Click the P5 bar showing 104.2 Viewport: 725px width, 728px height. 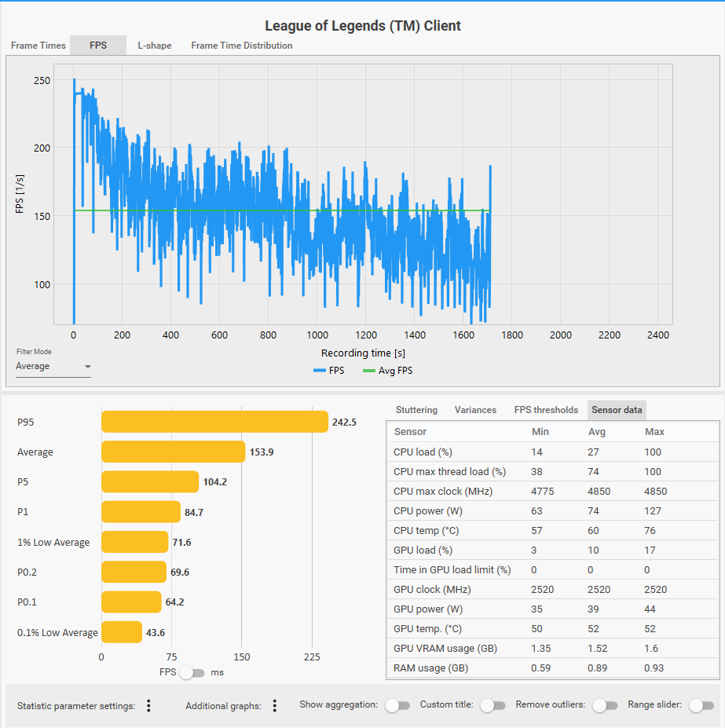(150, 481)
